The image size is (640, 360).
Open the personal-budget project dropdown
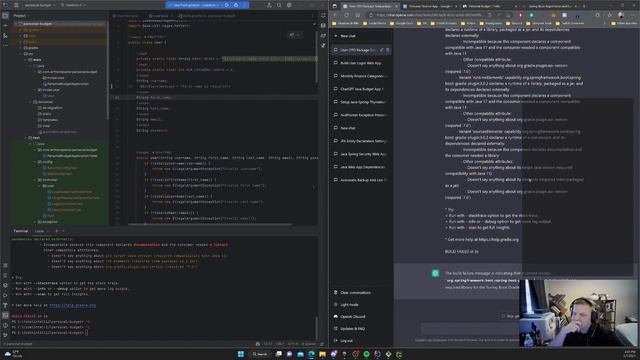pyautogui.click(x=40, y=5)
